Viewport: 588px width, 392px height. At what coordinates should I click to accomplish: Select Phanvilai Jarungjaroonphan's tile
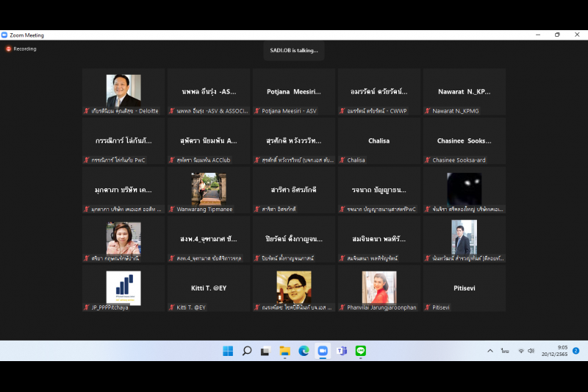pos(379,288)
